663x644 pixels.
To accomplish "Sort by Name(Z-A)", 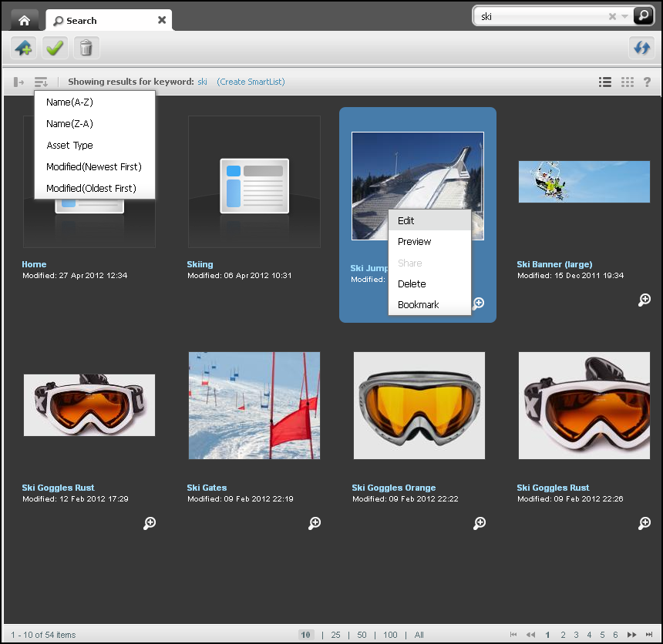I will click(x=95, y=124).
